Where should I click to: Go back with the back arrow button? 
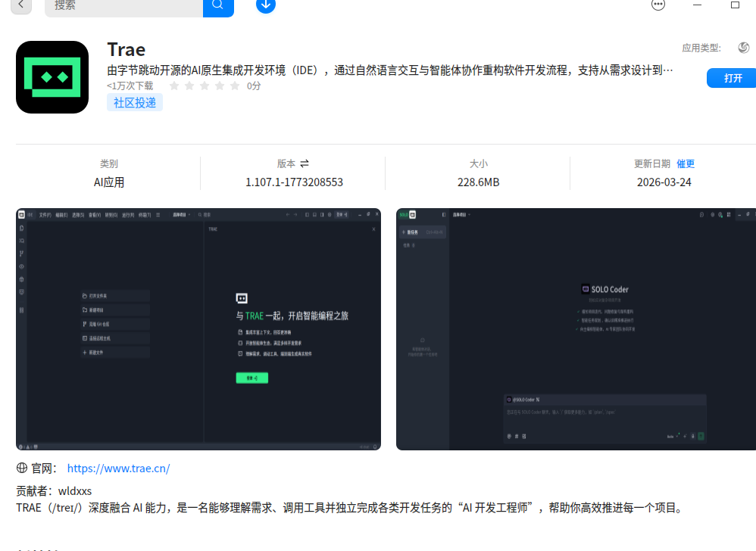point(20,5)
